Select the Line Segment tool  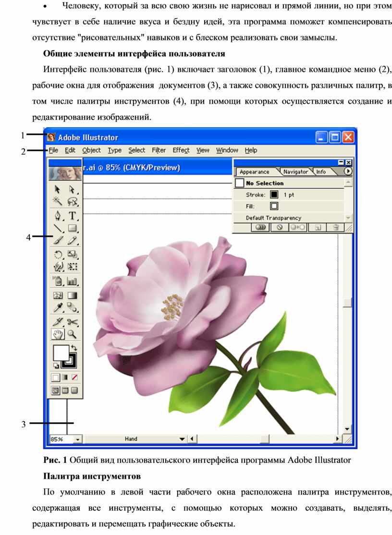(58, 228)
